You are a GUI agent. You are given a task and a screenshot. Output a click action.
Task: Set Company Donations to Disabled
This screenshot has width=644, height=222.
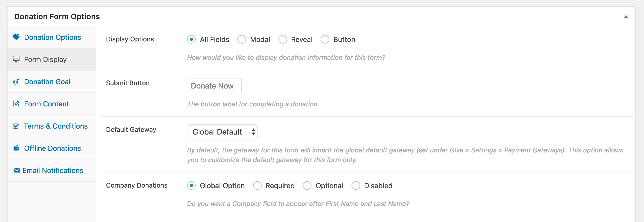pos(356,185)
